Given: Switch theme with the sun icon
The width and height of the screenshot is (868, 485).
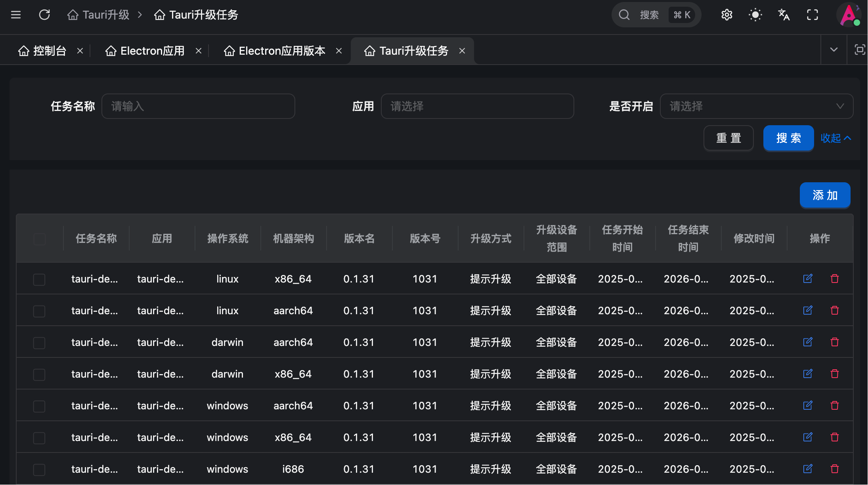Looking at the screenshot, I should 755,15.
